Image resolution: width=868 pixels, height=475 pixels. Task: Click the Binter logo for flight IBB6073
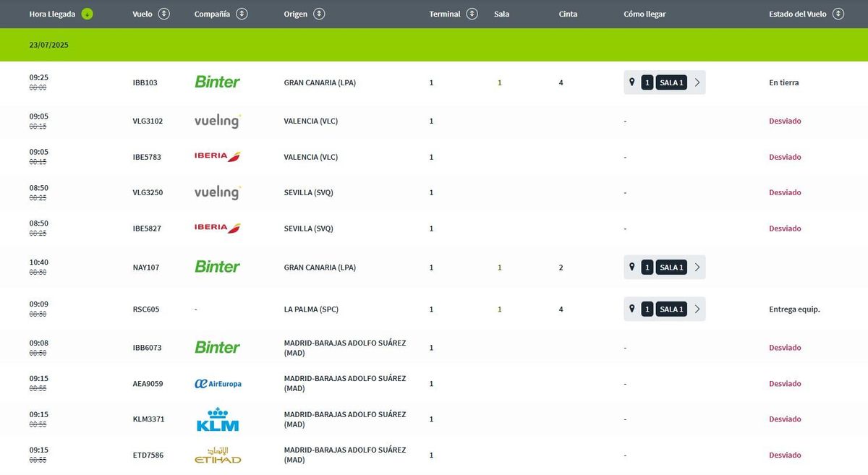(x=217, y=347)
